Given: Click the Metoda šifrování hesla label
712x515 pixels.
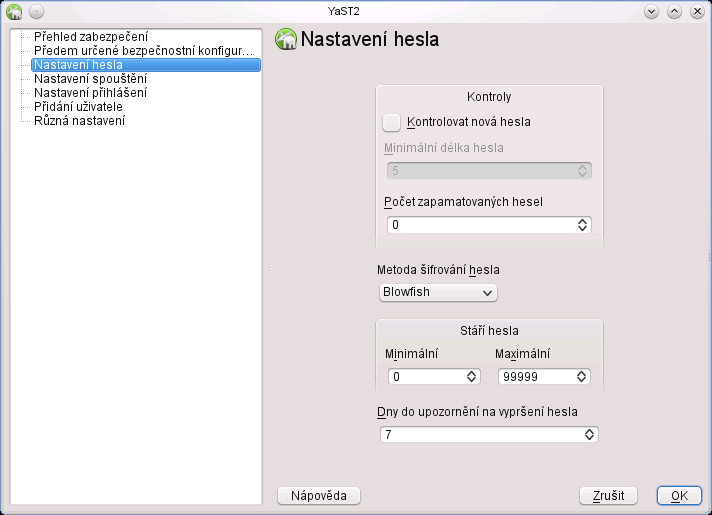Looking at the screenshot, I should click(x=438, y=270).
